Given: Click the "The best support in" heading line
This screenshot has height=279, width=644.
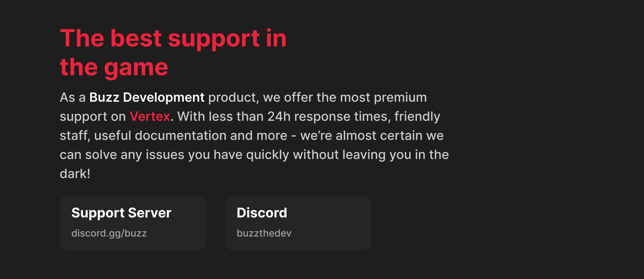Looking at the screenshot, I should tap(173, 38).
